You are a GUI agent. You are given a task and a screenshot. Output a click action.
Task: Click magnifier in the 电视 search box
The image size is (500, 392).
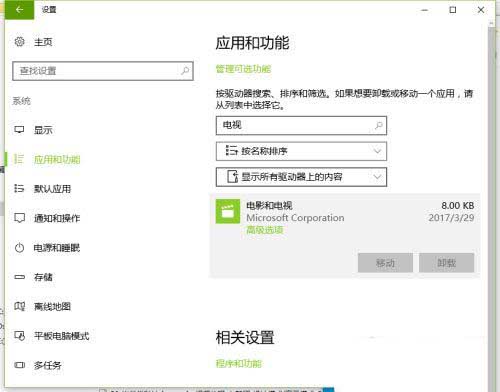point(378,125)
